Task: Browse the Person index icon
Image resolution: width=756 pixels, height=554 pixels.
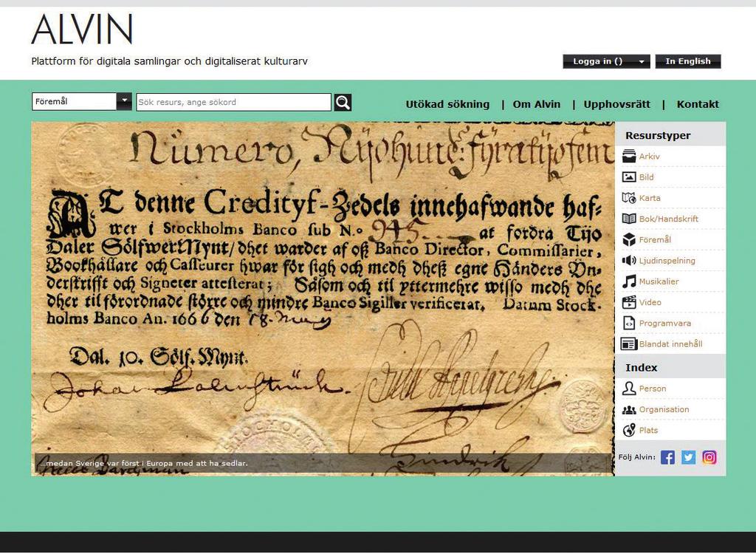Action: click(x=629, y=389)
